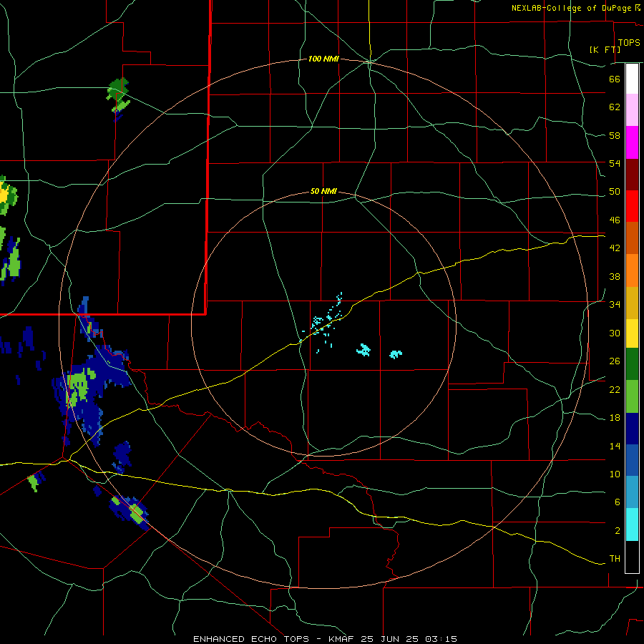Pick the navy blue legend band
Screen dimensions: 644x644
tap(632, 429)
